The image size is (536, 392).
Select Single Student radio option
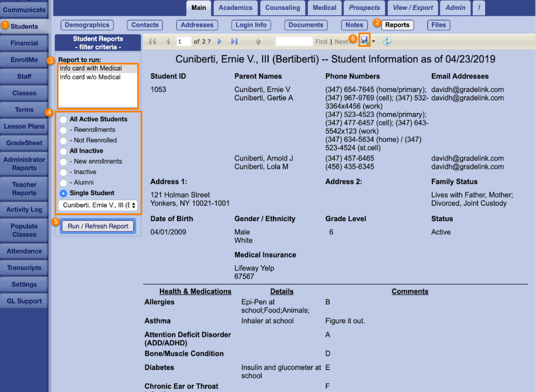click(63, 194)
